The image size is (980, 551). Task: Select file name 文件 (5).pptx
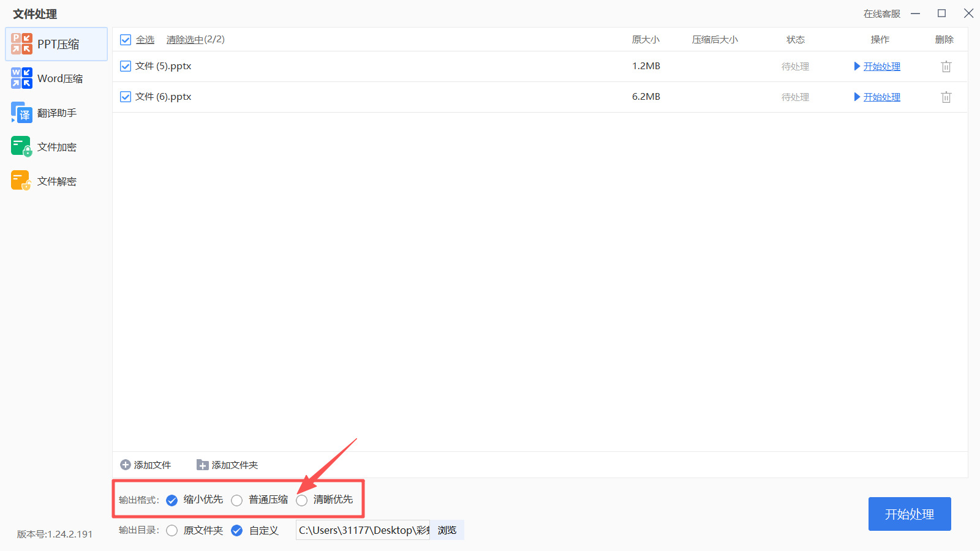coord(164,66)
